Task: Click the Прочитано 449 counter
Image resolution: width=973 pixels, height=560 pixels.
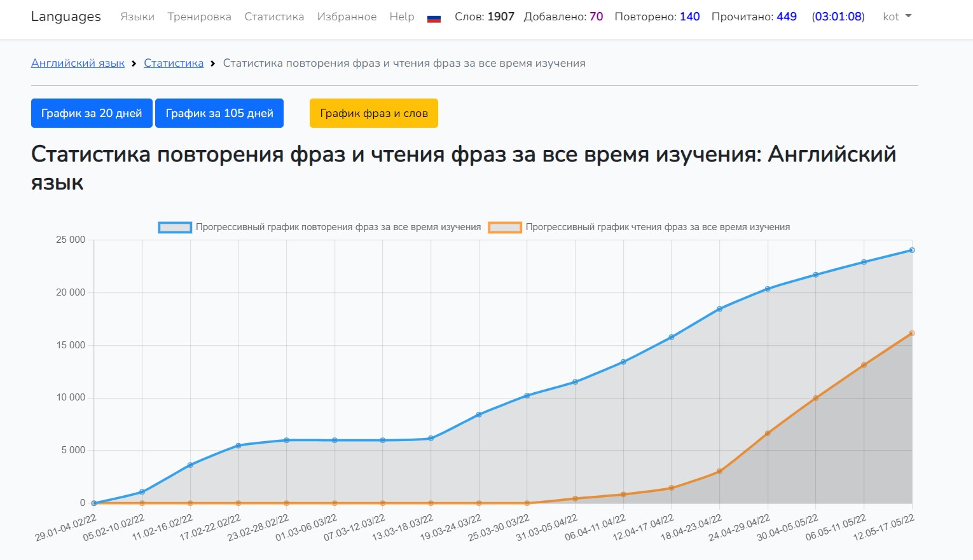Action: [x=754, y=17]
